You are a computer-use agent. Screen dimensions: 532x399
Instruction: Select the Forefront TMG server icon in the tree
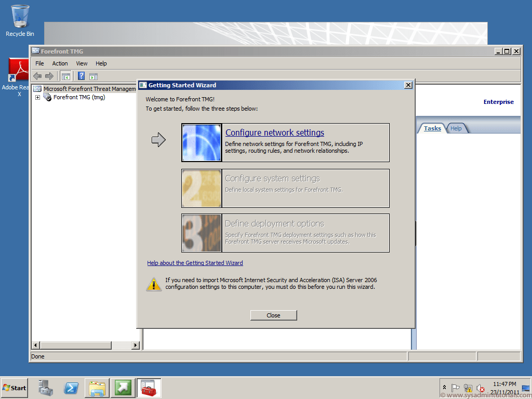(47, 97)
